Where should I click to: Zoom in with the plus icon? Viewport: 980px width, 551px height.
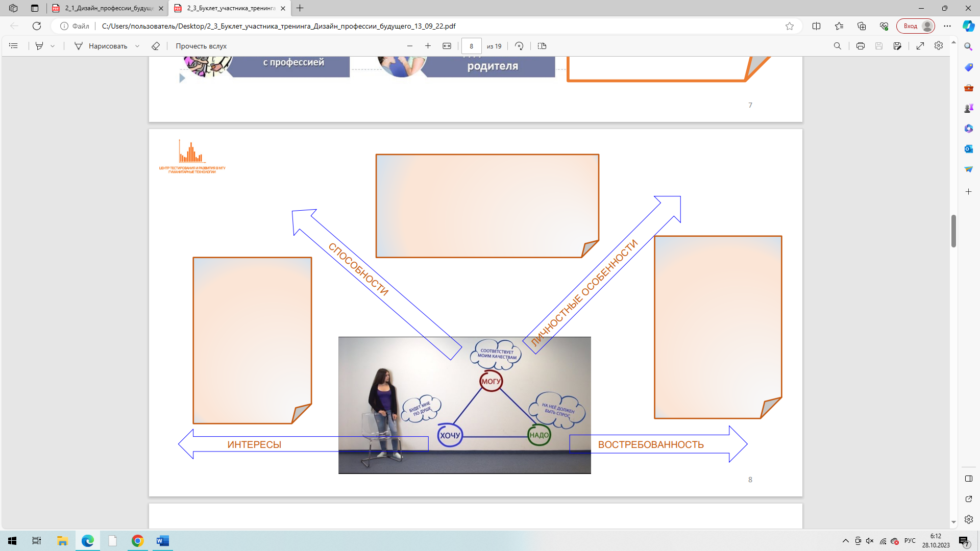428,46
